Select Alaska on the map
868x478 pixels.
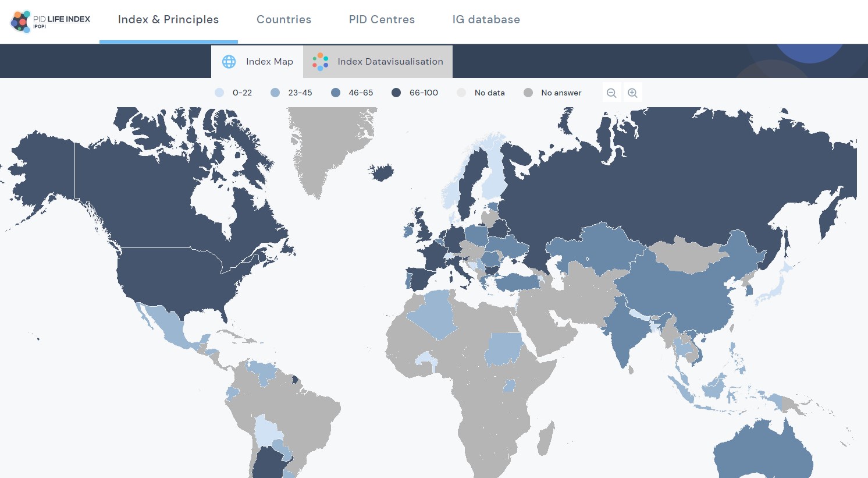click(x=44, y=169)
